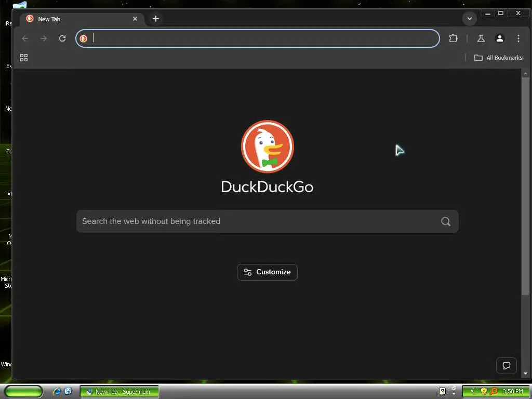This screenshot has width=532, height=399.
Task: Close the New Tab browser tab
Action: coord(135,19)
